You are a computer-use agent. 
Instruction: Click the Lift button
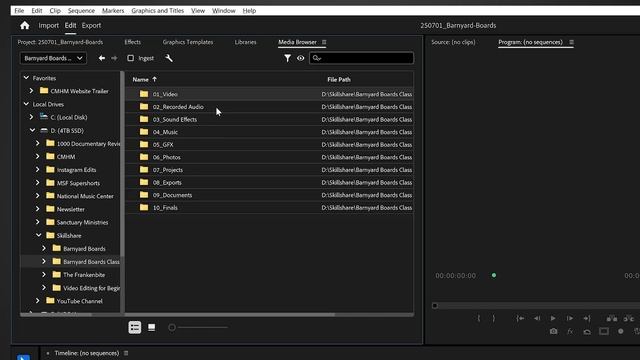pyautogui.click(x=611, y=318)
